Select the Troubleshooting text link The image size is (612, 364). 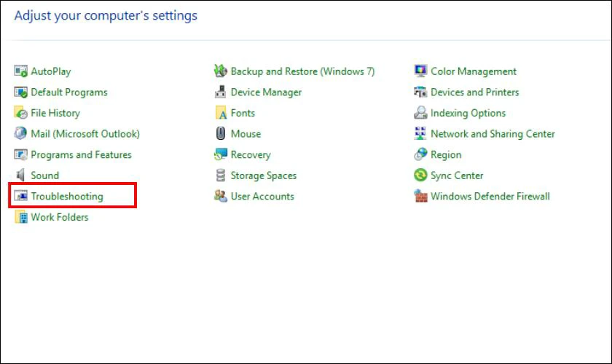pos(67,197)
